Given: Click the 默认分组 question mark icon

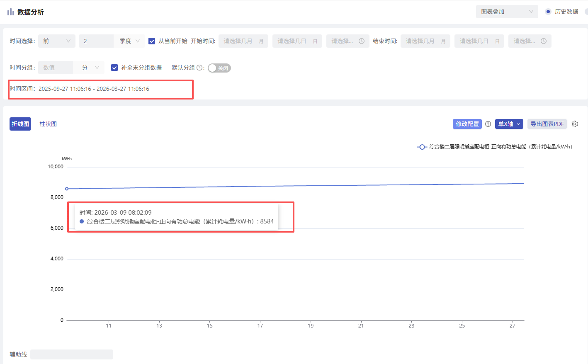Looking at the screenshot, I should click(199, 68).
